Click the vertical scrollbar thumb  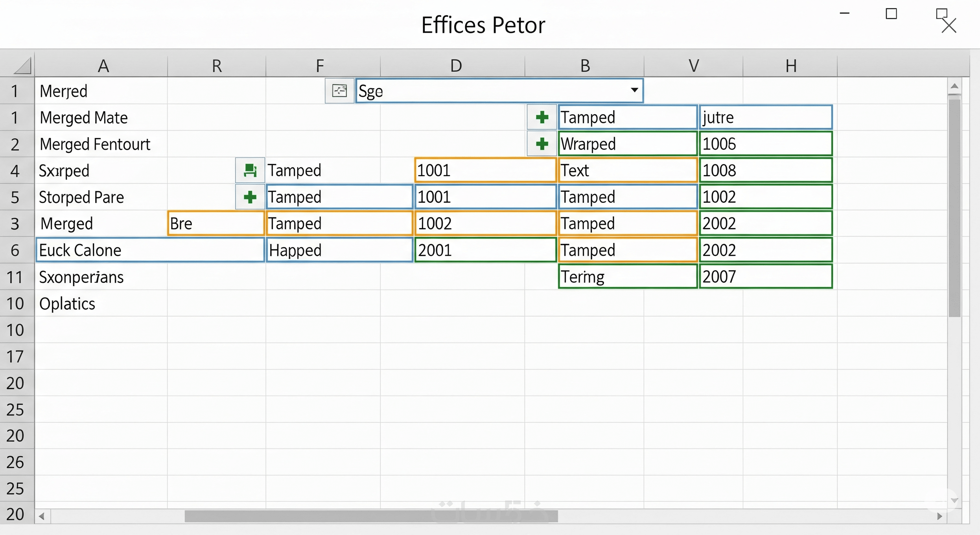954,208
